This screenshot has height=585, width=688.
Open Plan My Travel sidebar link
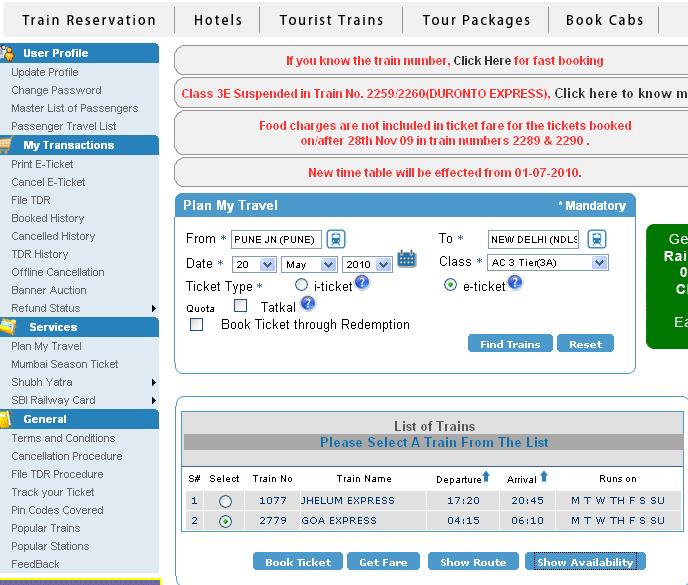click(x=47, y=346)
